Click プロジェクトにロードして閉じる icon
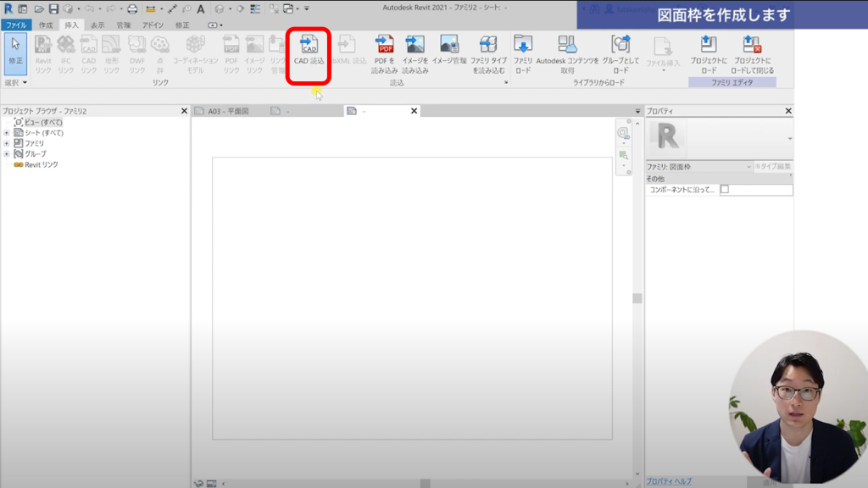This screenshot has height=488, width=868. pyautogui.click(x=752, y=46)
